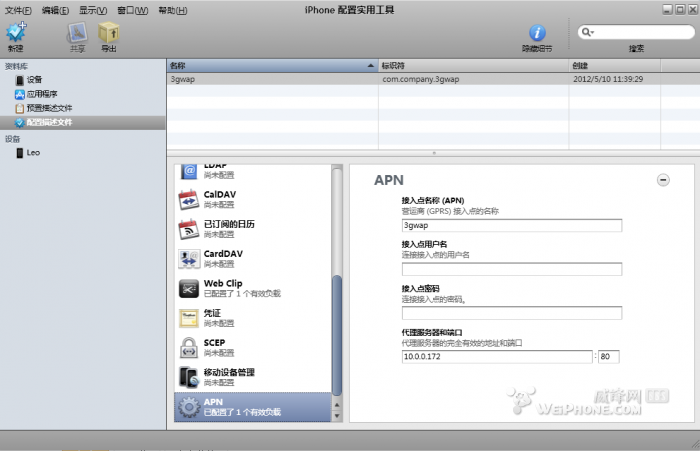Select 预置描述文件 in the sidebar
Screen dimensions: 700x451
43,109
